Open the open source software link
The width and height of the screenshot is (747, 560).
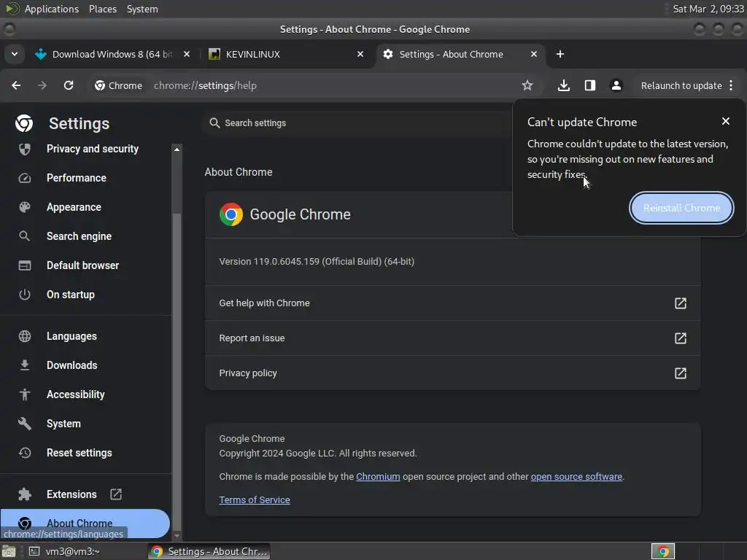click(x=576, y=477)
